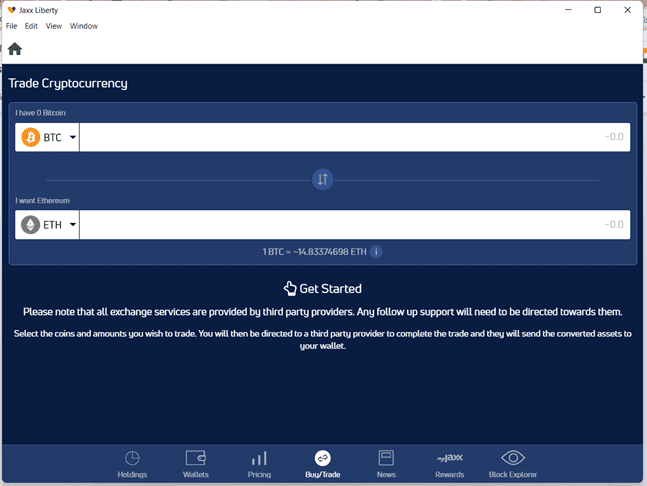Expand the BTC currency dropdown arrow
This screenshot has width=647, height=486.
point(73,137)
